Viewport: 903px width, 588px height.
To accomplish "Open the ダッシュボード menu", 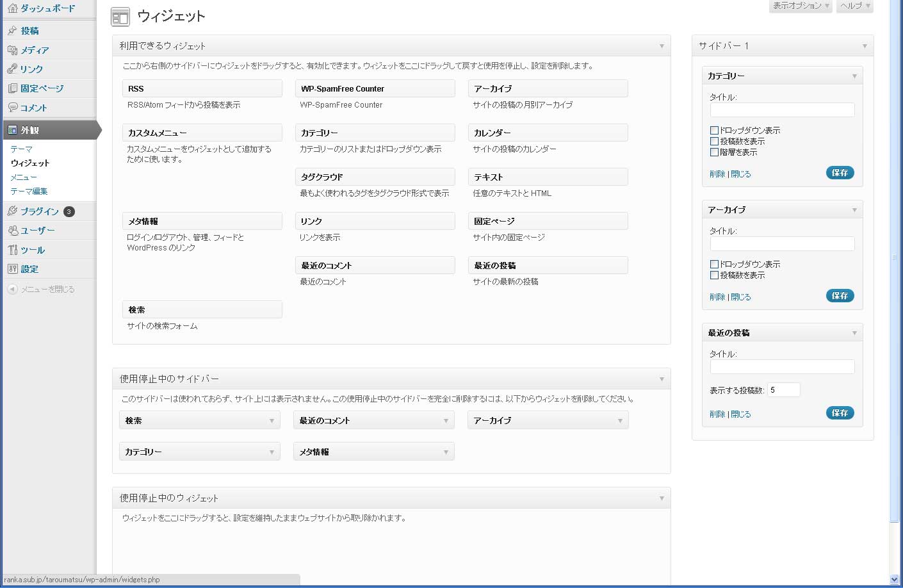I will [48, 8].
